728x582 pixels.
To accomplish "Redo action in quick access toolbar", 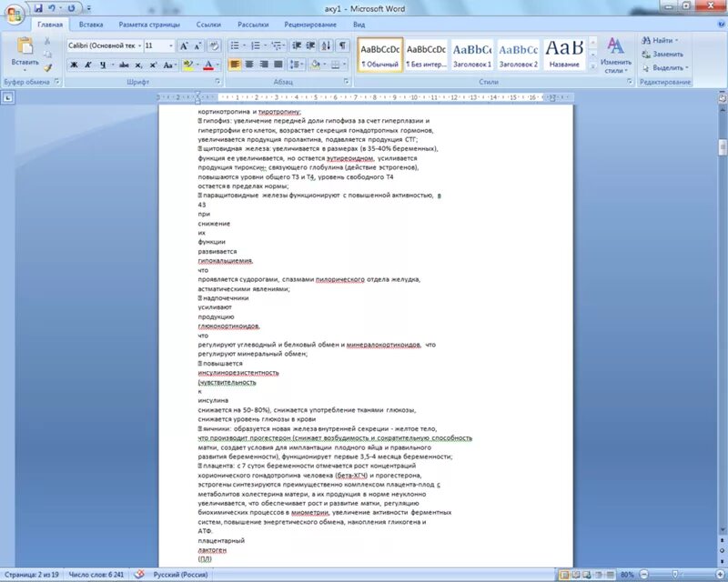I will [x=71, y=8].
